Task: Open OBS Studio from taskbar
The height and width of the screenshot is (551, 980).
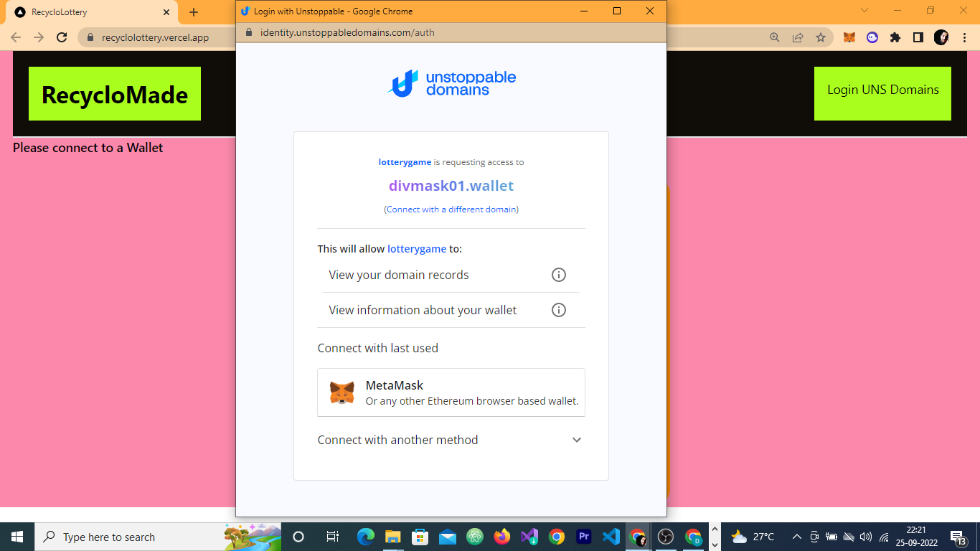Action: 666,537
